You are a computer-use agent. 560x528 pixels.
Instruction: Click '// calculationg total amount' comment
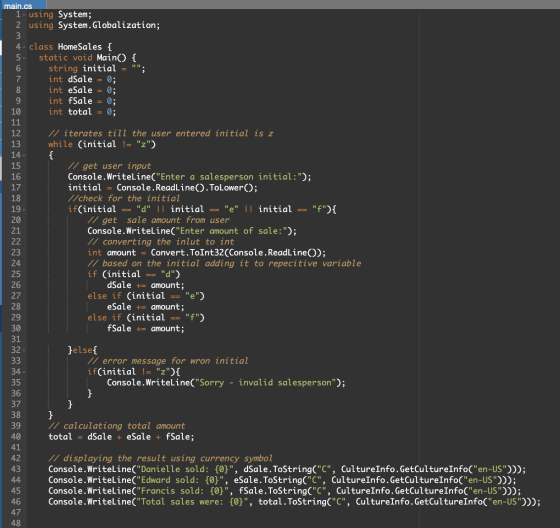tap(117, 426)
